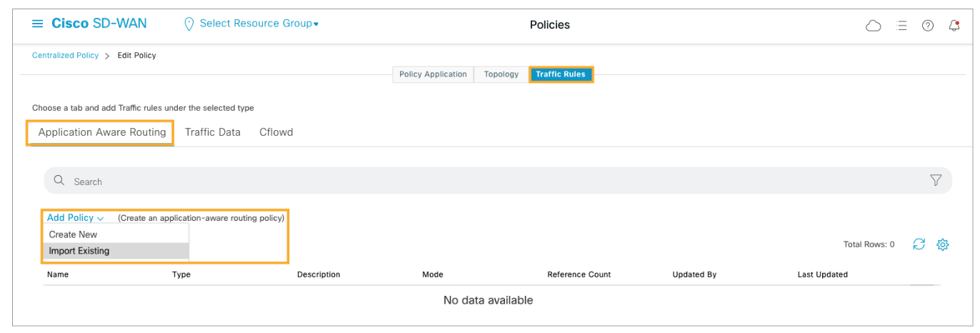Open the help question mark icon
Viewport: 980px width, 333px height.
pyautogui.click(x=928, y=26)
